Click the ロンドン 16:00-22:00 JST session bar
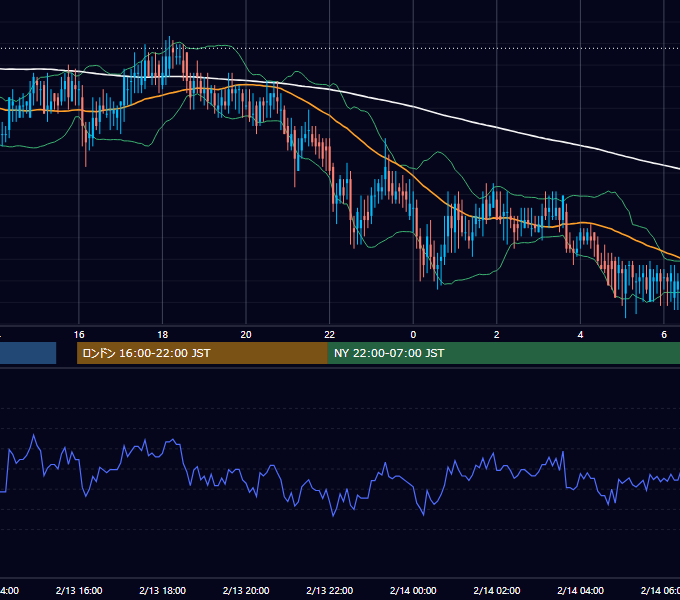The width and height of the screenshot is (680, 600). coord(202,353)
